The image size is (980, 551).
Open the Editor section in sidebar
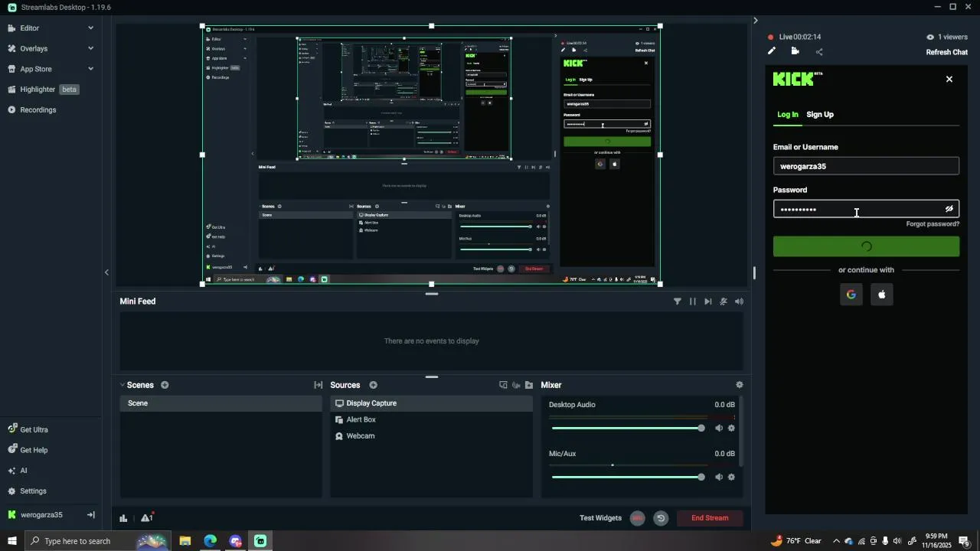click(x=29, y=28)
